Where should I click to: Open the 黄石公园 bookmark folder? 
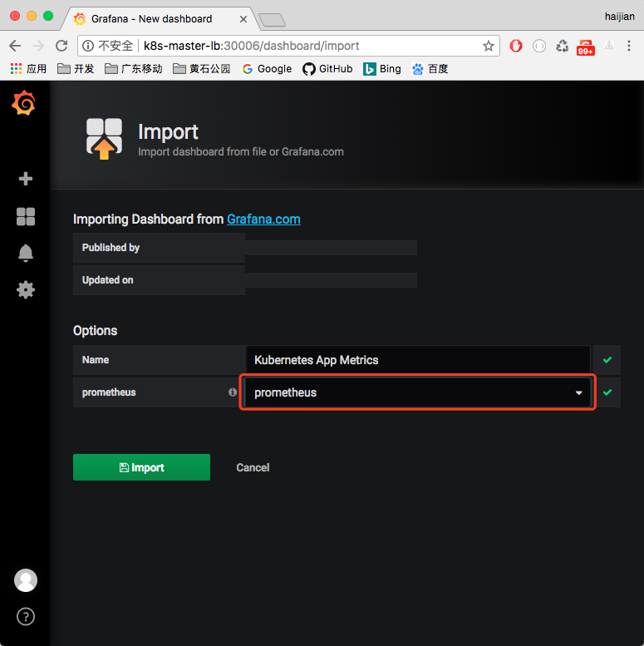click(x=202, y=69)
